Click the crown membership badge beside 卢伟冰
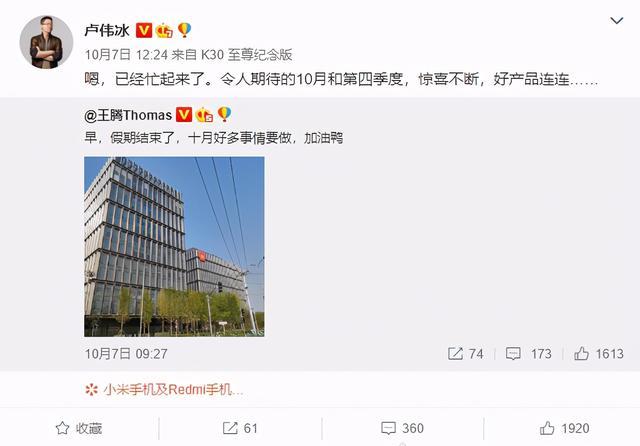640x446 pixels. (x=164, y=31)
